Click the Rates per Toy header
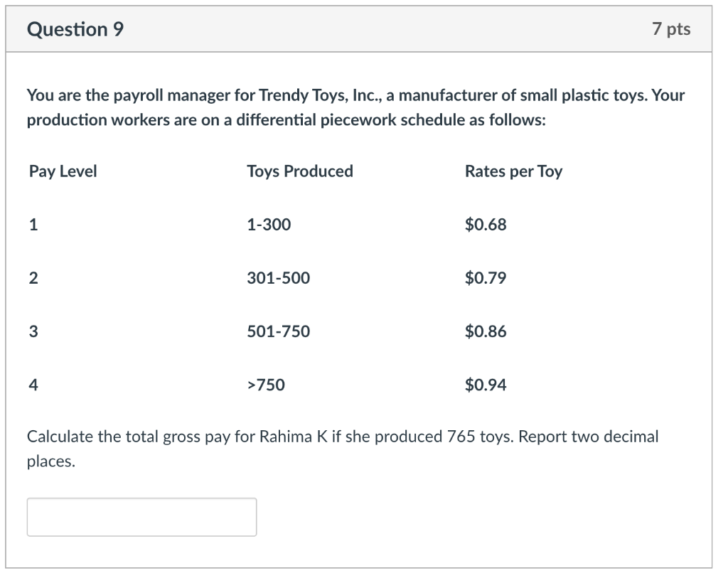Screen dimensions: 728x588 (513, 171)
